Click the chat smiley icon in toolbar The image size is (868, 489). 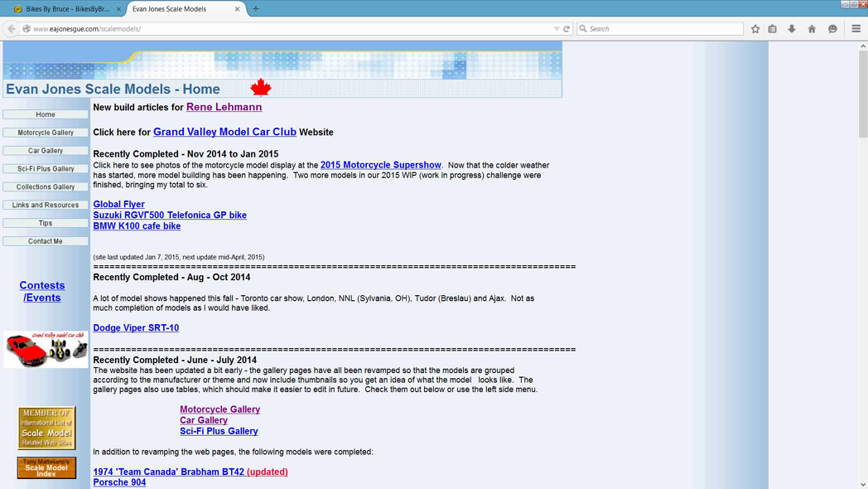click(x=832, y=29)
